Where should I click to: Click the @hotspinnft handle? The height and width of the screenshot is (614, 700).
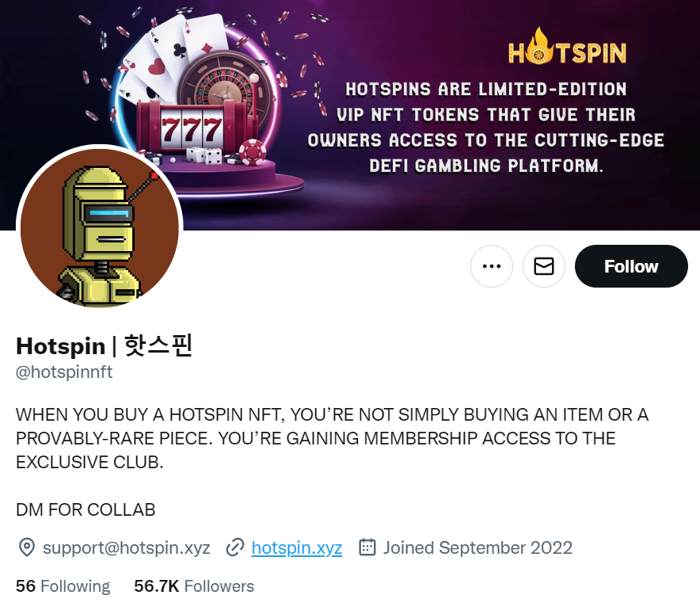tap(64, 372)
